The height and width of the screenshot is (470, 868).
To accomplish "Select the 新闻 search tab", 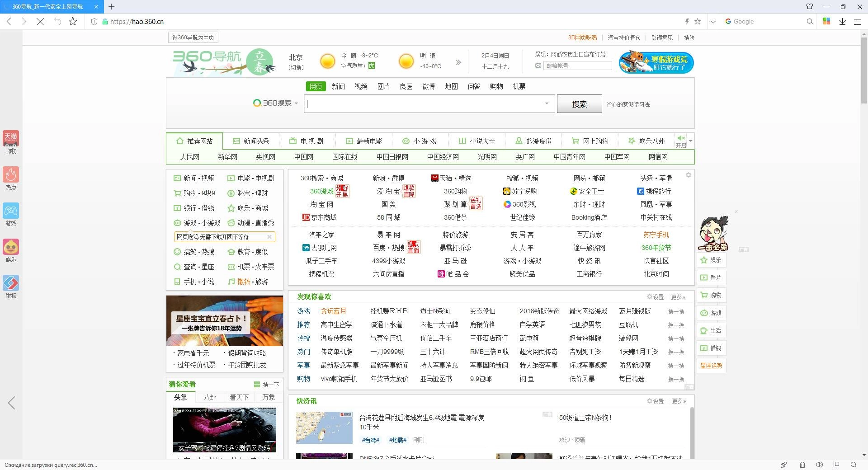I will click(x=338, y=86).
